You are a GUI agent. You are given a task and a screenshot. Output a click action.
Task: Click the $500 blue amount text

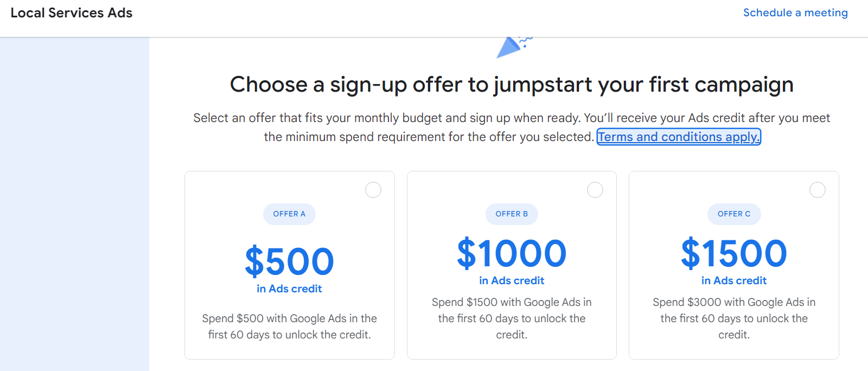(x=289, y=262)
